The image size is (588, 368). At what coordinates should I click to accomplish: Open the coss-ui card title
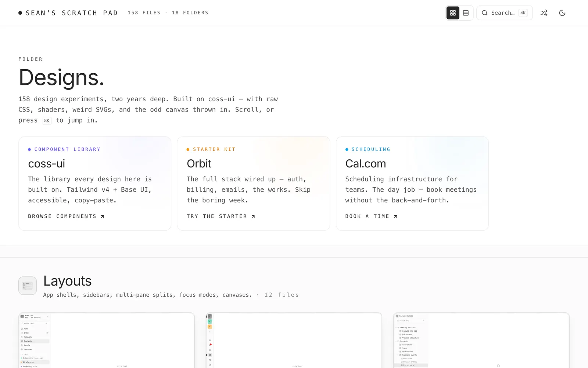coord(47,163)
